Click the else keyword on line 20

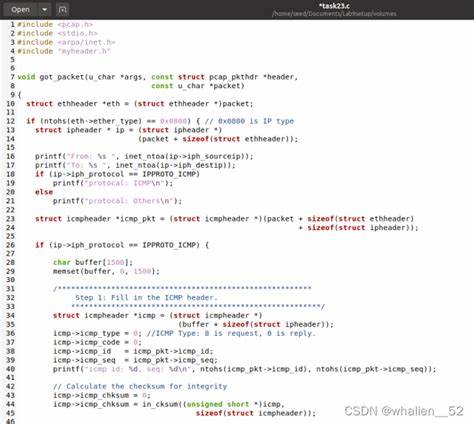(44, 192)
